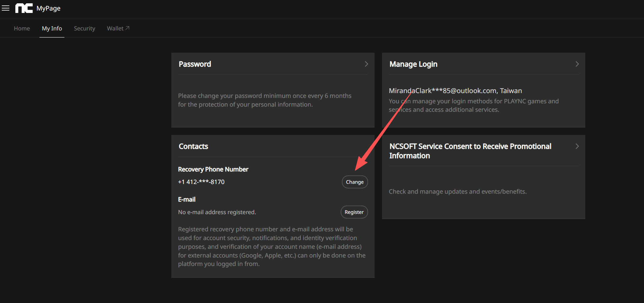This screenshot has width=644, height=303.
Task: Open the Promotional Information consent chevron
Action: click(x=577, y=146)
